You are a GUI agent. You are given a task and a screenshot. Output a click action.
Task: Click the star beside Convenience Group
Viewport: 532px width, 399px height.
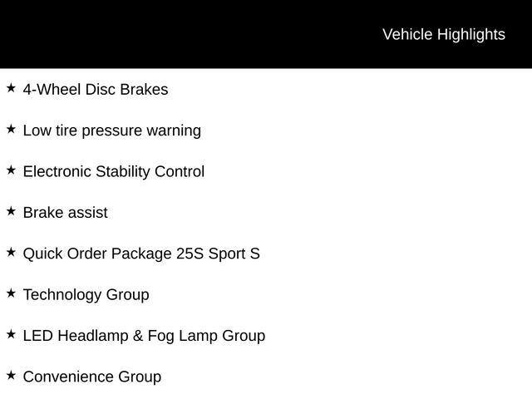coord(11,376)
